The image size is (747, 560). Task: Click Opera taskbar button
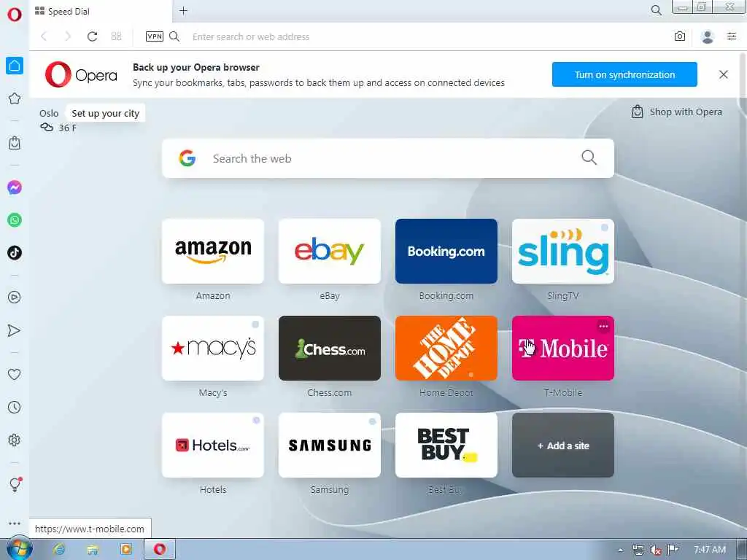(160, 550)
